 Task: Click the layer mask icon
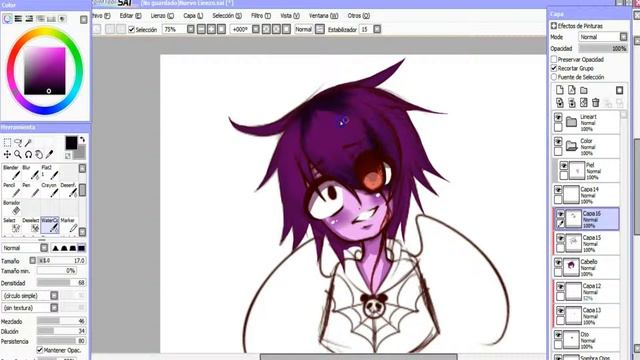click(x=619, y=90)
